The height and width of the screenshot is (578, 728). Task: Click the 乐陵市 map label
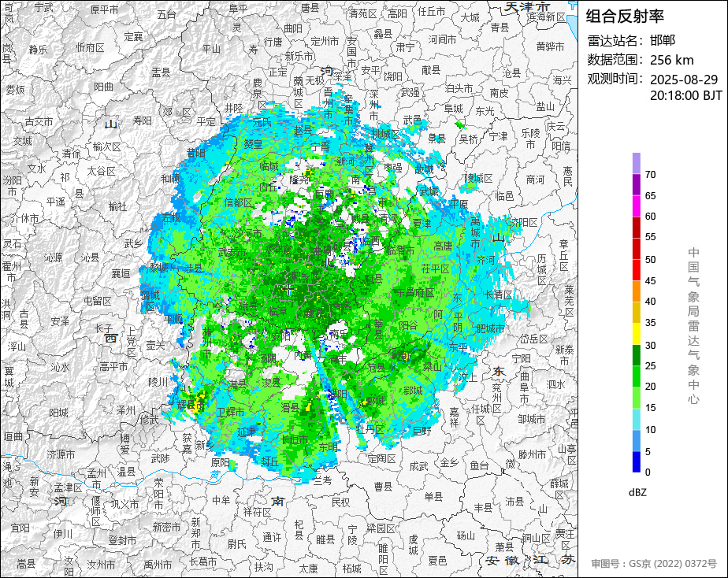pos(530,139)
